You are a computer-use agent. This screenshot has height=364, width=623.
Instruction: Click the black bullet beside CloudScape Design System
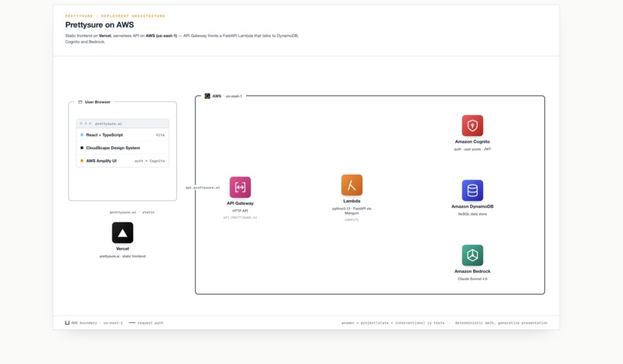pyautogui.click(x=82, y=148)
